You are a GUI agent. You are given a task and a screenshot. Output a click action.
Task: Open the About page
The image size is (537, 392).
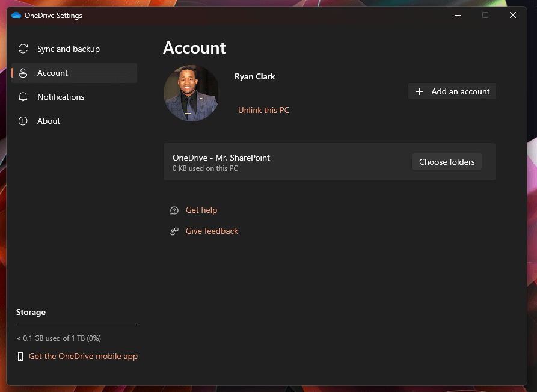pos(75,121)
